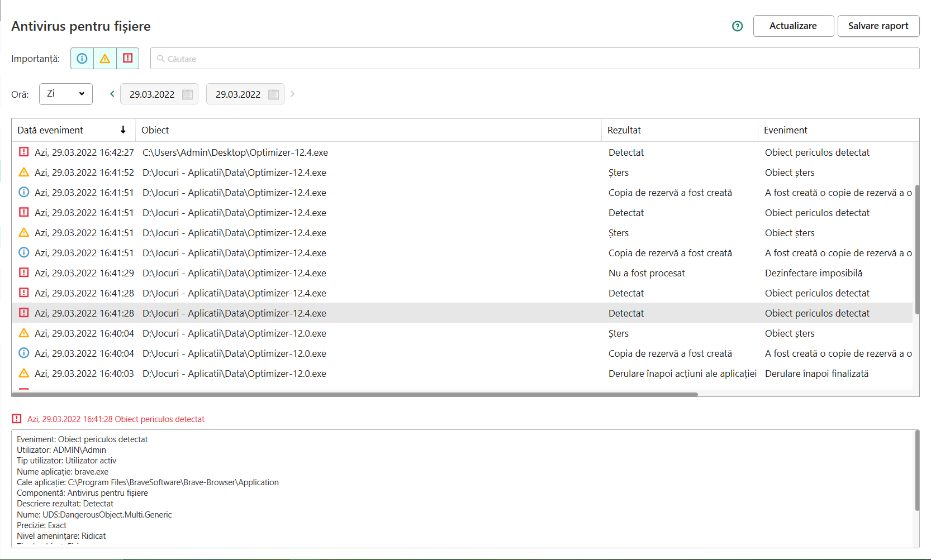Click the red exclamation icon in the detail header
Screen dimensions: 931x560
[17, 418]
